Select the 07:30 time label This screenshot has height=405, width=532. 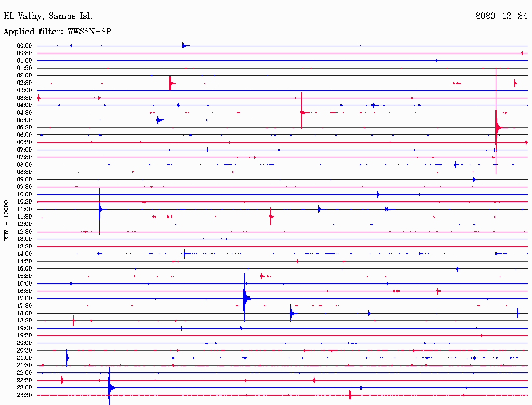[24, 157]
